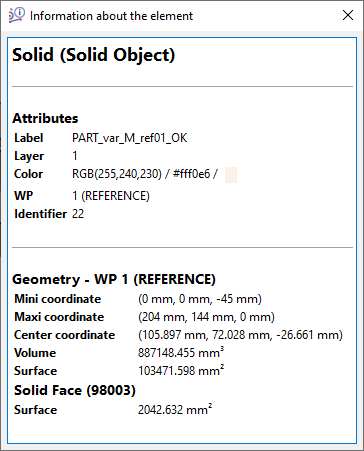
Task: Click the information icon in title bar
Action: pyautogui.click(x=17, y=15)
